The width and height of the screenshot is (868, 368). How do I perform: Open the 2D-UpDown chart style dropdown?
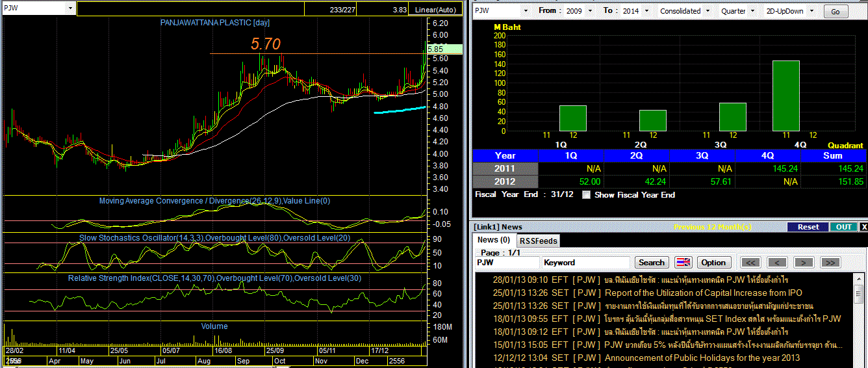pos(811,11)
